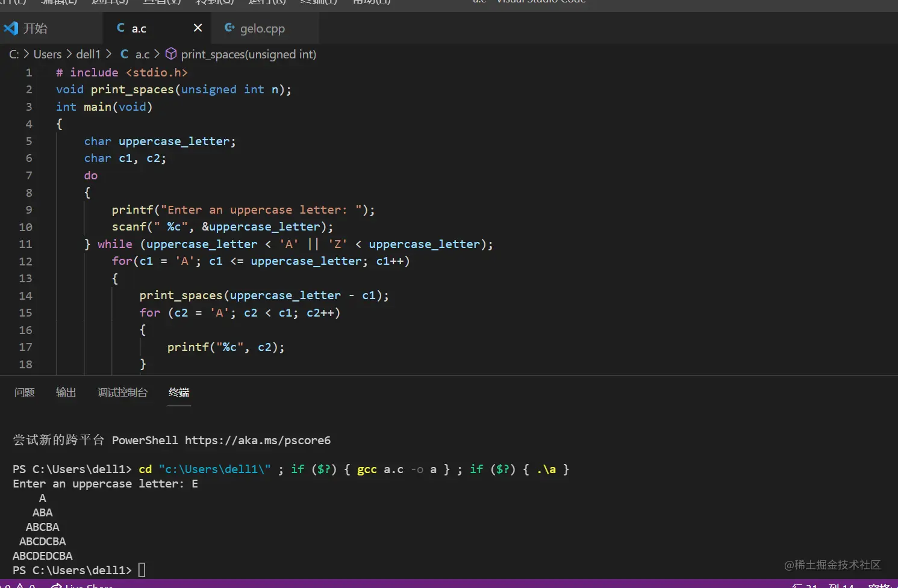Click gutter line number 4
This screenshot has width=898, height=588.
click(x=29, y=124)
